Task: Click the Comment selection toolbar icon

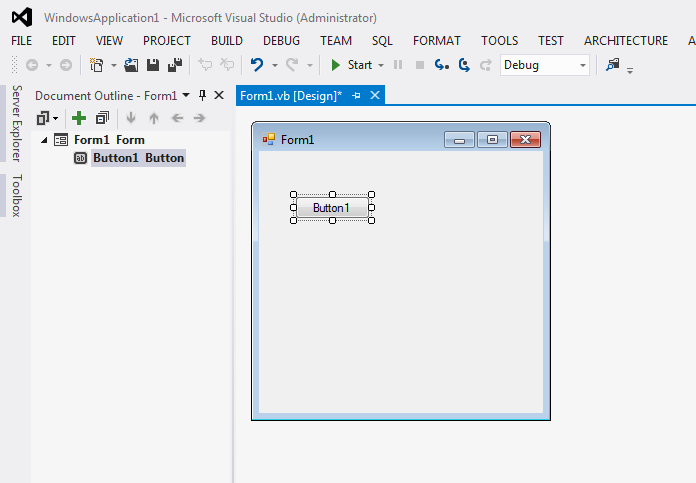Action: click(x=205, y=65)
